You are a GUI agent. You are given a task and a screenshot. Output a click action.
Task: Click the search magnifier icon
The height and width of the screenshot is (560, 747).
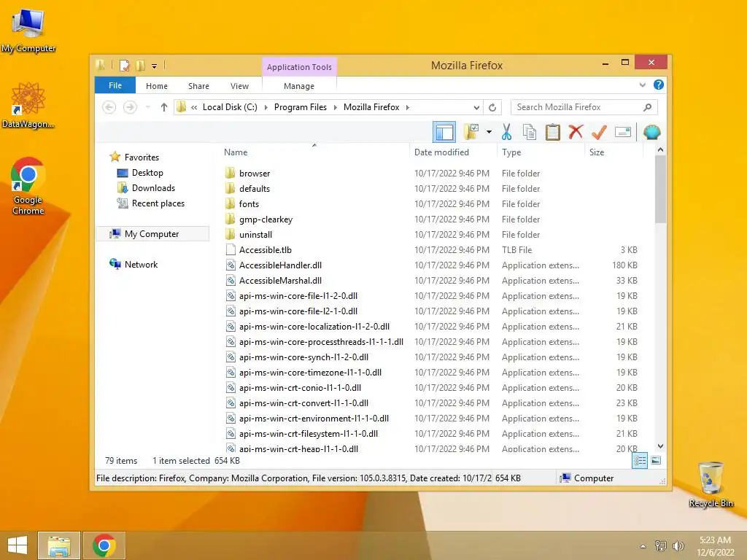[x=647, y=107]
